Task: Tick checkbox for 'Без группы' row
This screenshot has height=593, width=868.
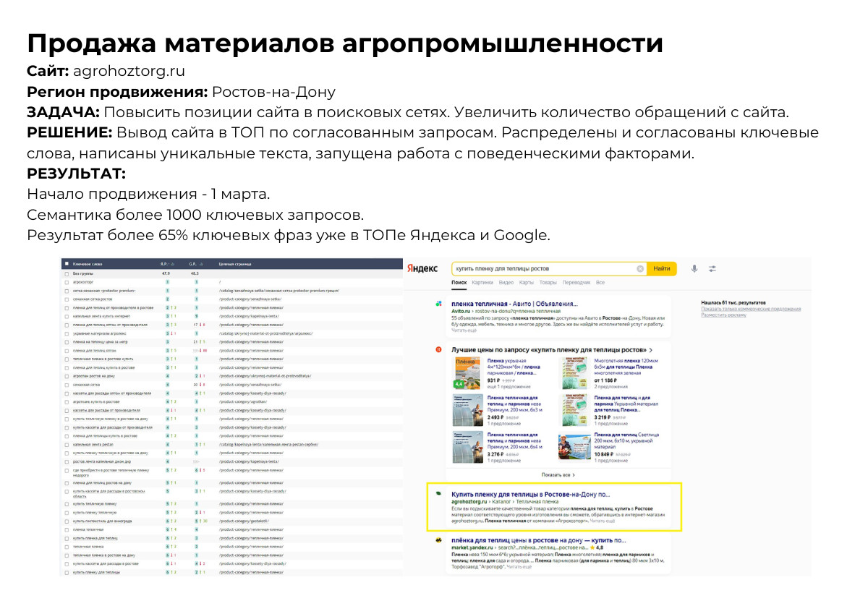Action: [67, 274]
